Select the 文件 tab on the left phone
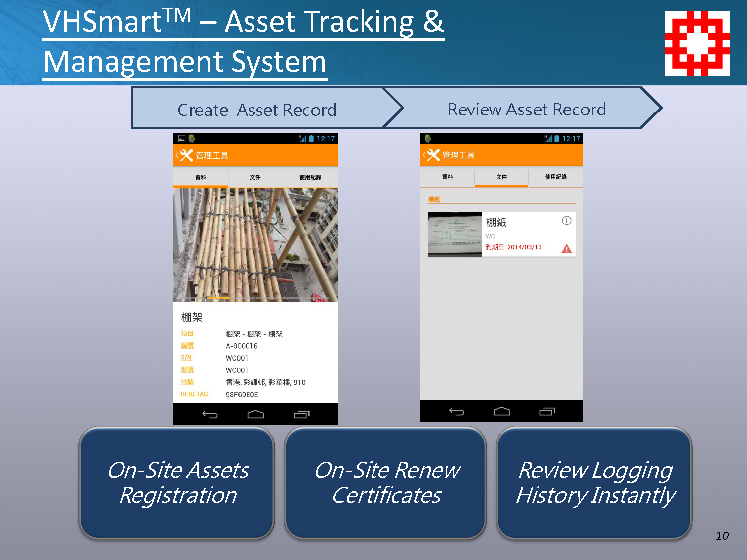 (255, 178)
